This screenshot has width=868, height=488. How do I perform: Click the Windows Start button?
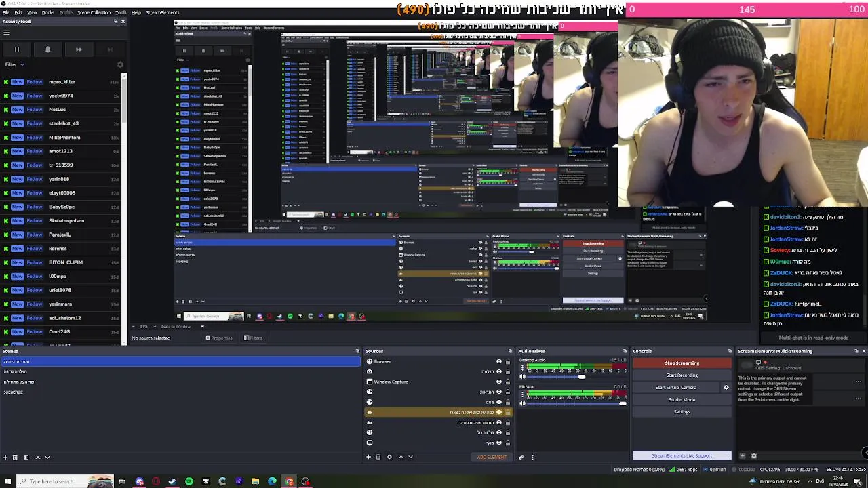[x=7, y=481]
